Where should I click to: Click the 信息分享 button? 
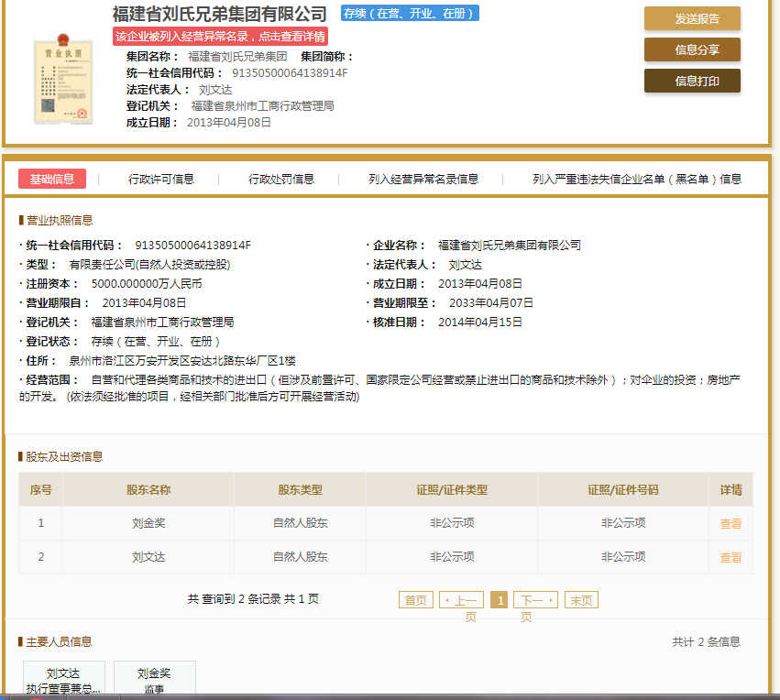point(692,50)
